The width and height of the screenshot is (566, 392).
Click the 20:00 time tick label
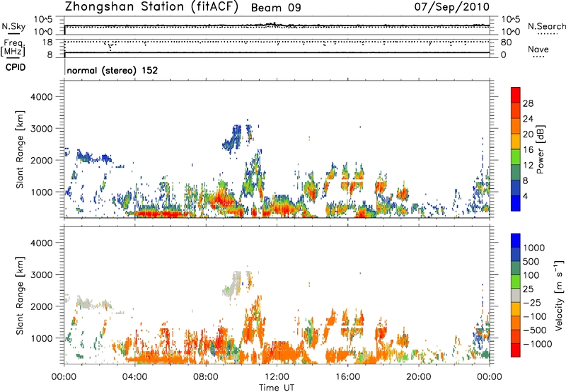pyautogui.click(x=419, y=377)
